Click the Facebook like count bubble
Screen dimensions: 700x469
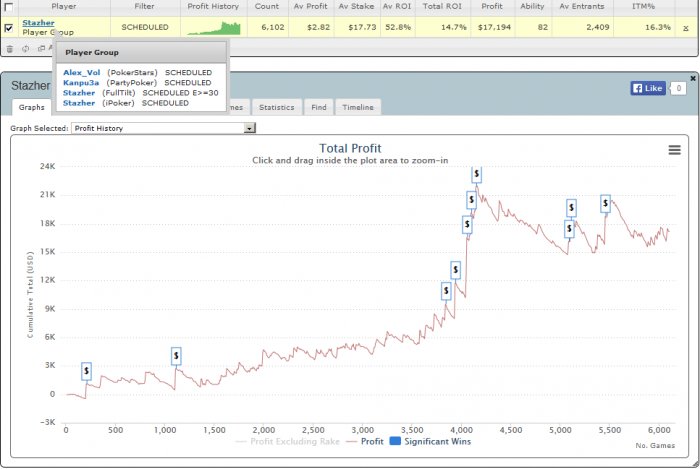coord(679,88)
